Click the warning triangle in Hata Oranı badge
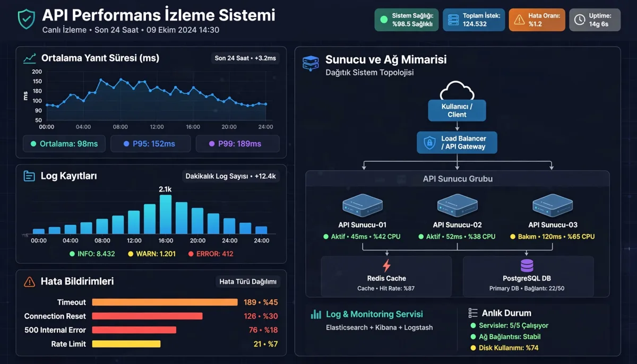This screenshot has width=637, height=364. click(x=519, y=20)
